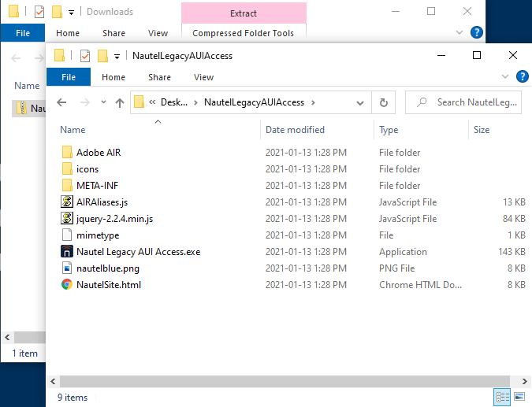Image resolution: width=532 pixels, height=407 pixels.
Task: Open Compressed Folder Tools tab
Action: 244,33
